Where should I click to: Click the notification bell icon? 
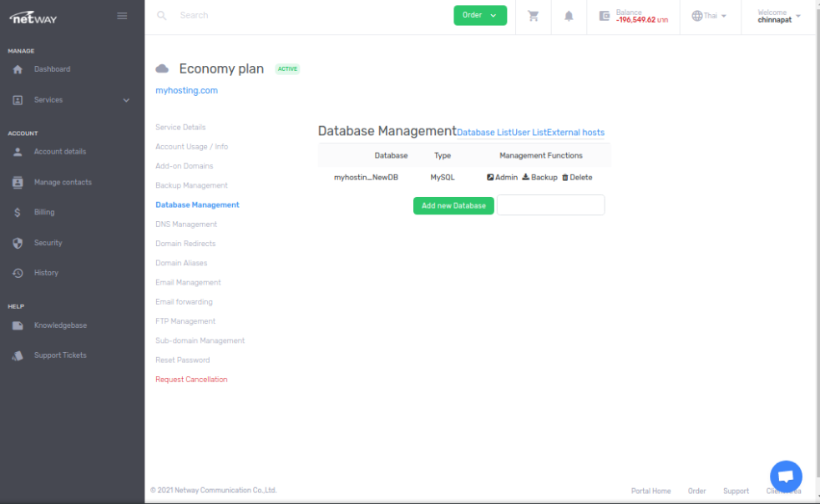(x=569, y=16)
